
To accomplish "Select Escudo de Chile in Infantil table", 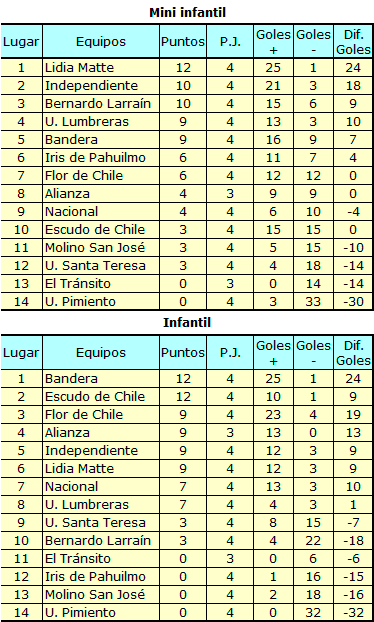I will coord(95,396).
